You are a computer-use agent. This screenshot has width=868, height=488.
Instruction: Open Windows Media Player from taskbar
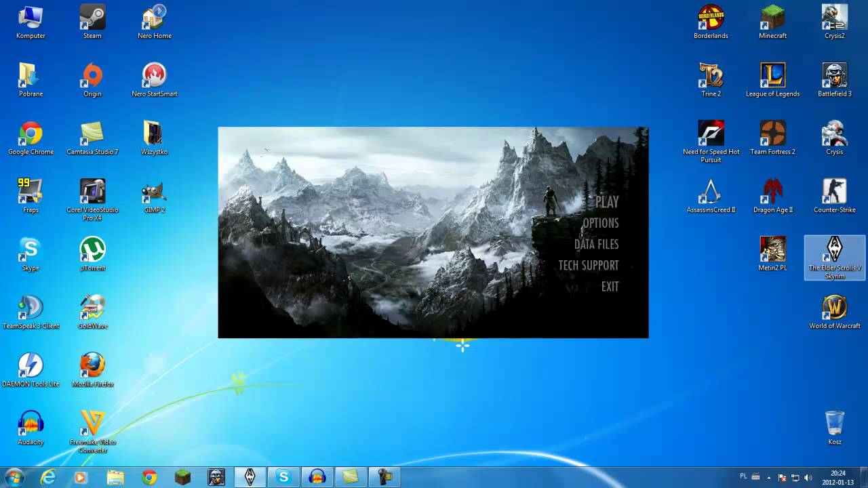pos(81,477)
